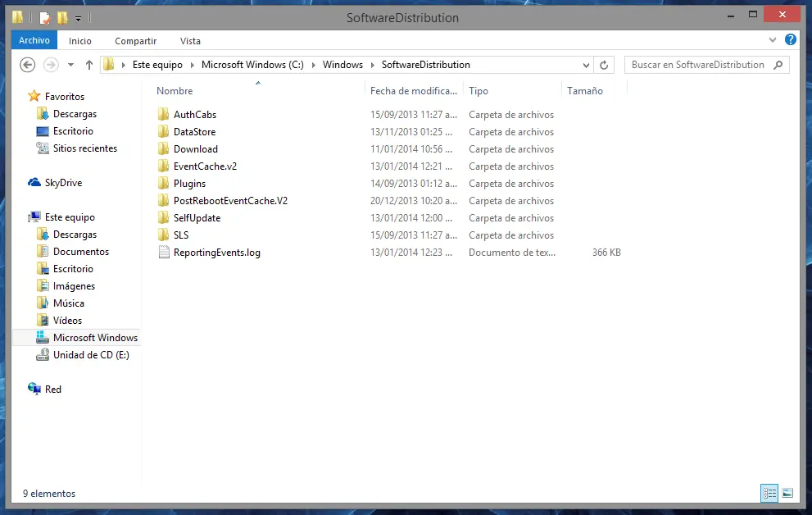
Task: Select the SLS folder icon
Action: pos(164,235)
